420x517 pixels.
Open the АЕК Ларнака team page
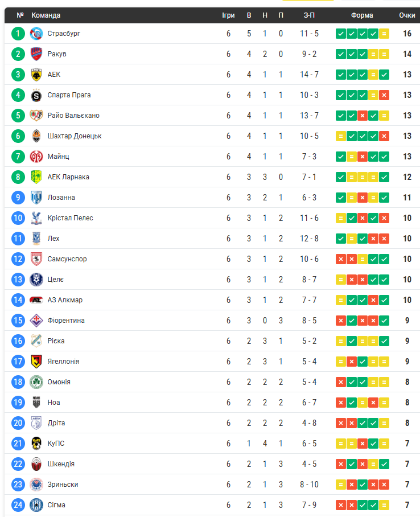(x=68, y=177)
